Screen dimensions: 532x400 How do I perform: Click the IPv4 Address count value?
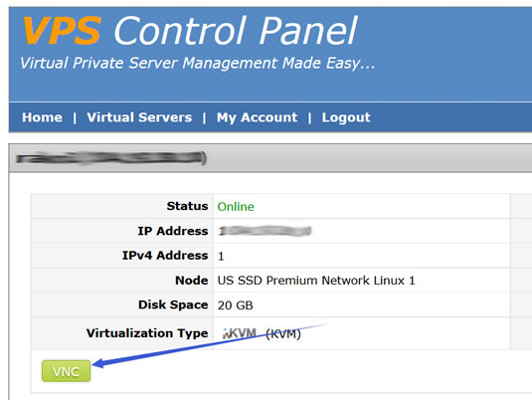[x=221, y=256]
